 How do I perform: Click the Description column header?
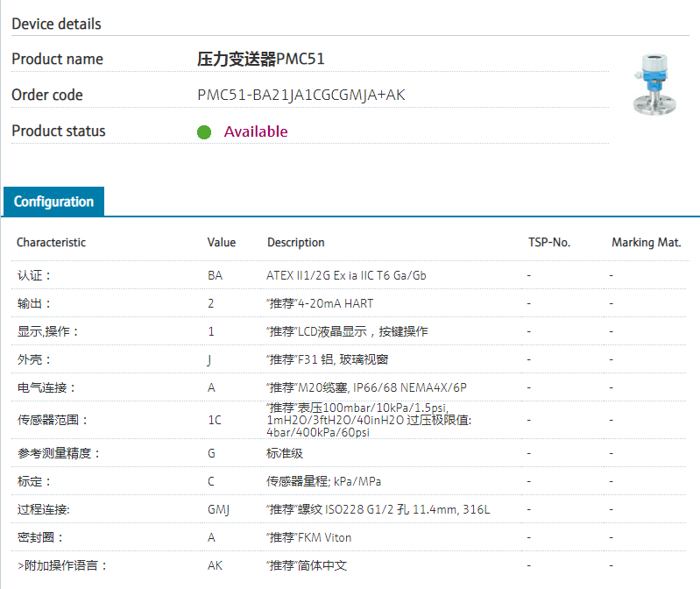295,242
